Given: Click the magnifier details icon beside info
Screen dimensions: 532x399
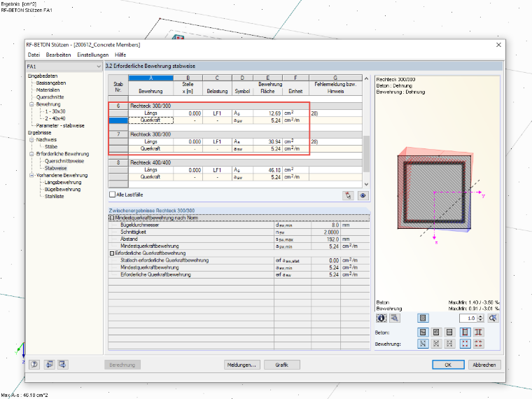Looking at the screenshot, I should [x=395, y=318].
